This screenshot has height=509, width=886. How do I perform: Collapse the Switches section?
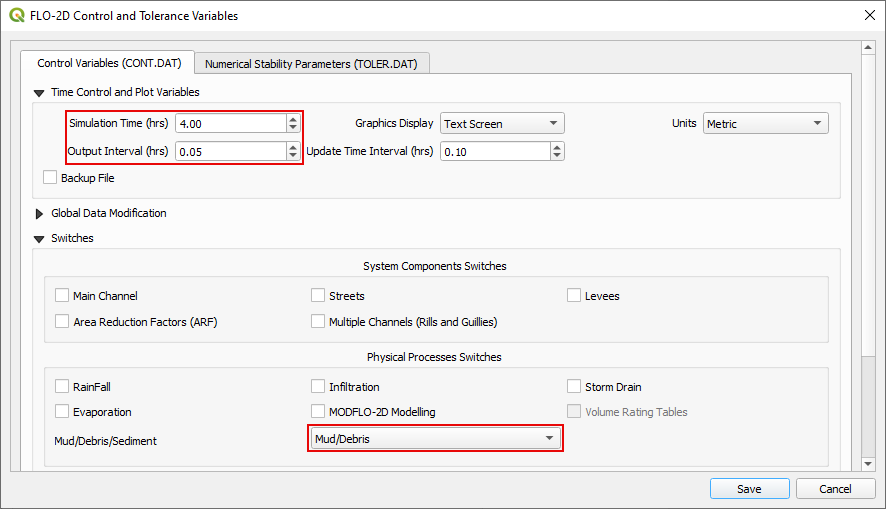click(40, 239)
